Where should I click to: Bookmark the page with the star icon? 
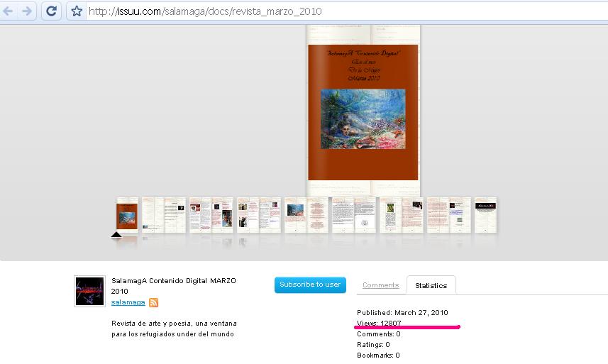point(77,11)
